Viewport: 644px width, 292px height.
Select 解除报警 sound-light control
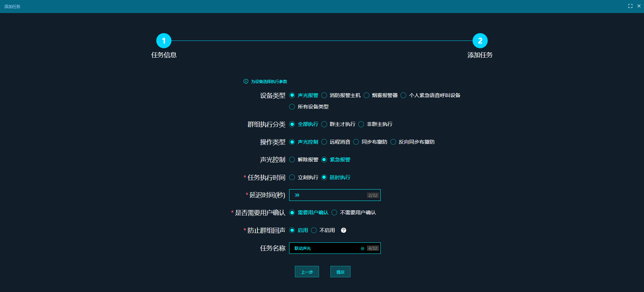(292, 160)
